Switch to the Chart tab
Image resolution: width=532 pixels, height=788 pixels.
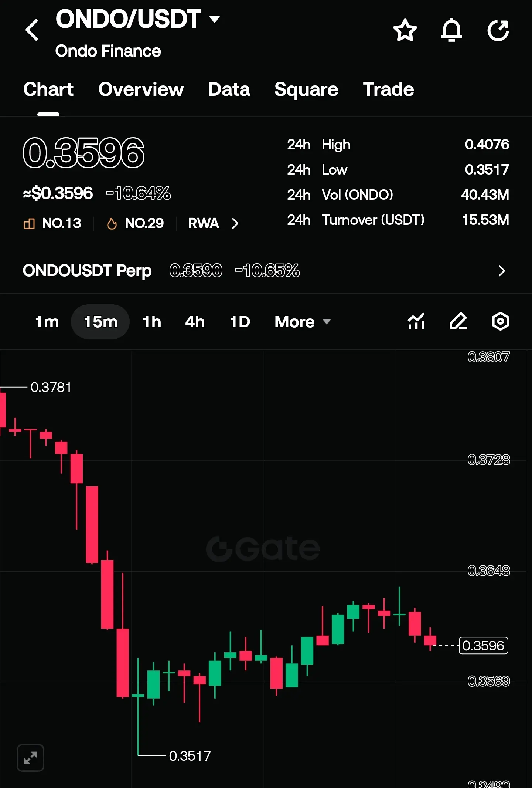(48, 89)
